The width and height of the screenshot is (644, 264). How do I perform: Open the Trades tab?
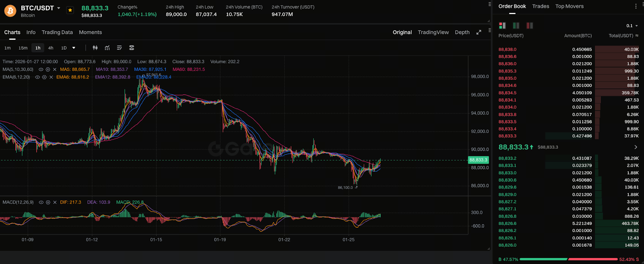(541, 6)
